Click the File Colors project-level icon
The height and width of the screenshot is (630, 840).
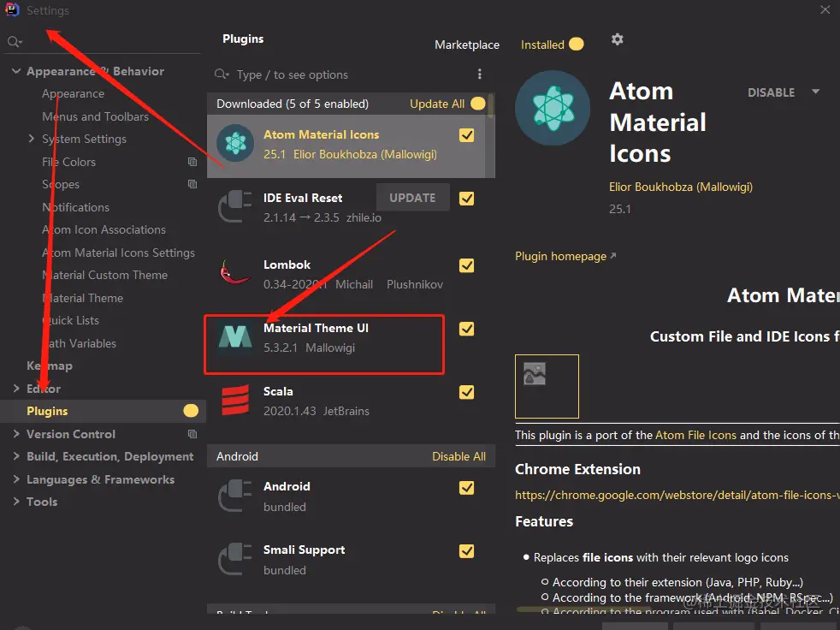192,162
